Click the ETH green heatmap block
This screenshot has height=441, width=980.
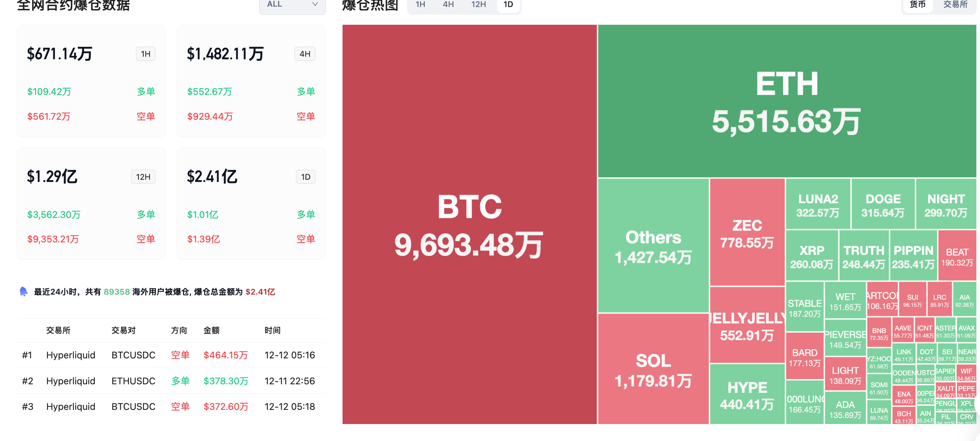tap(786, 101)
